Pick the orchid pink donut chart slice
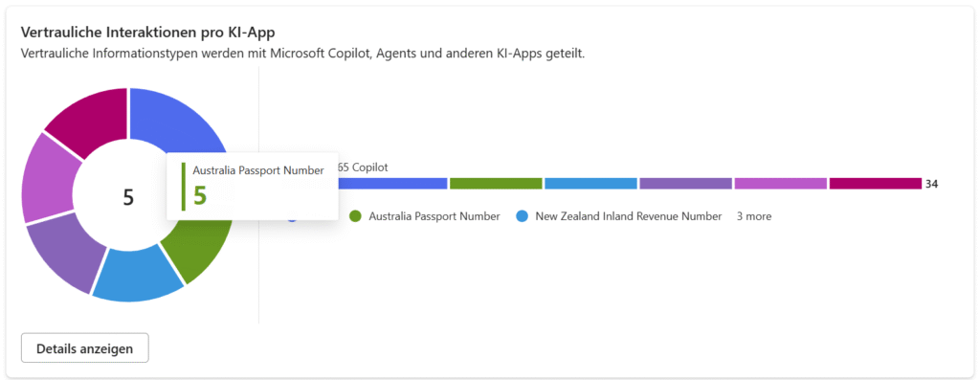 point(48,178)
